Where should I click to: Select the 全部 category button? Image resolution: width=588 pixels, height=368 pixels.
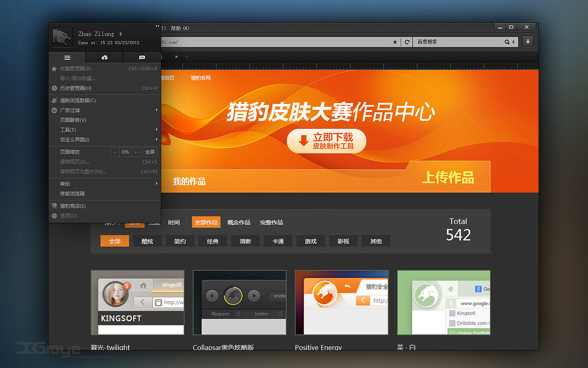(115, 241)
